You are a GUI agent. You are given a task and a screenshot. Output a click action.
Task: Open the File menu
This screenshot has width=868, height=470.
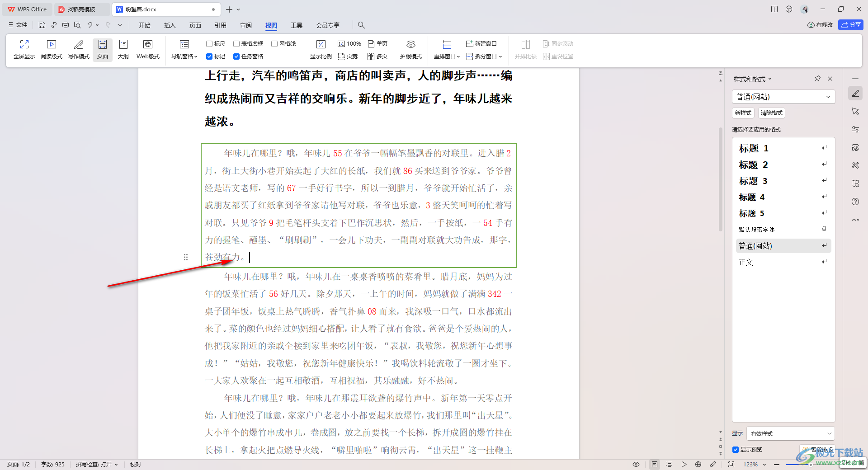click(18, 25)
